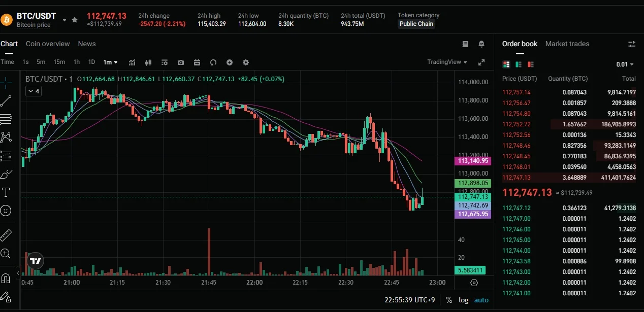This screenshot has width=644, height=312.
Task: Select the 15m interval
Action: click(59, 62)
